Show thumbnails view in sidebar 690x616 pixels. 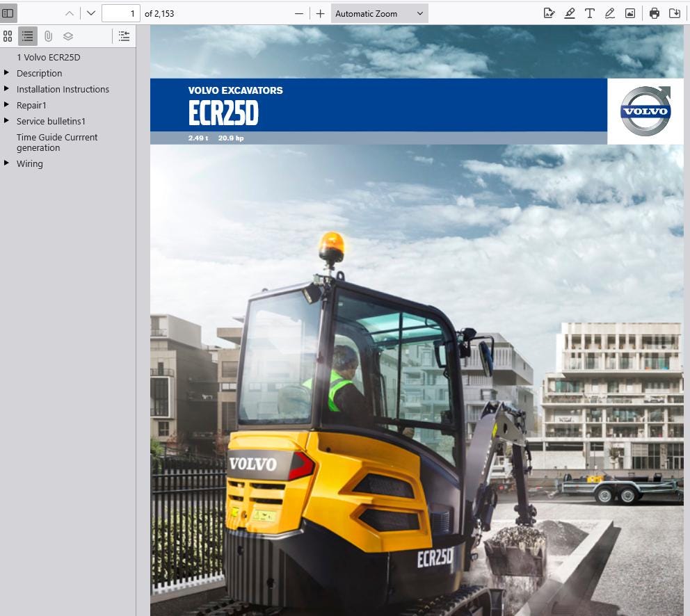click(x=8, y=36)
